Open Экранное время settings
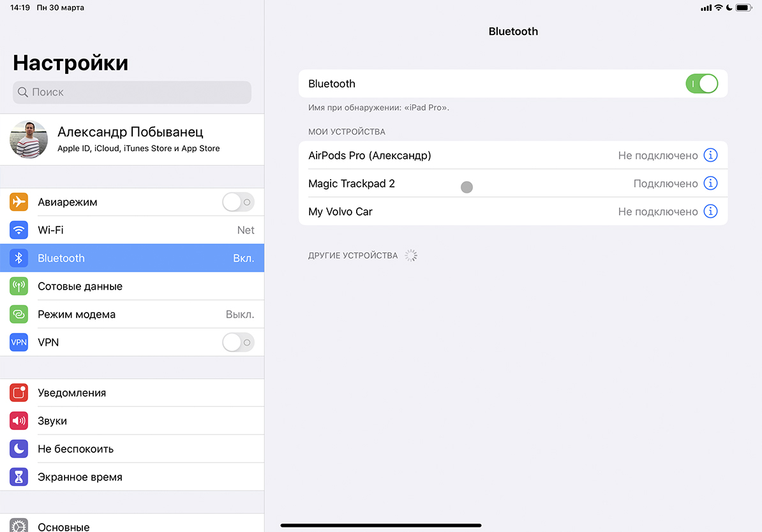This screenshot has width=762, height=532. point(132,477)
